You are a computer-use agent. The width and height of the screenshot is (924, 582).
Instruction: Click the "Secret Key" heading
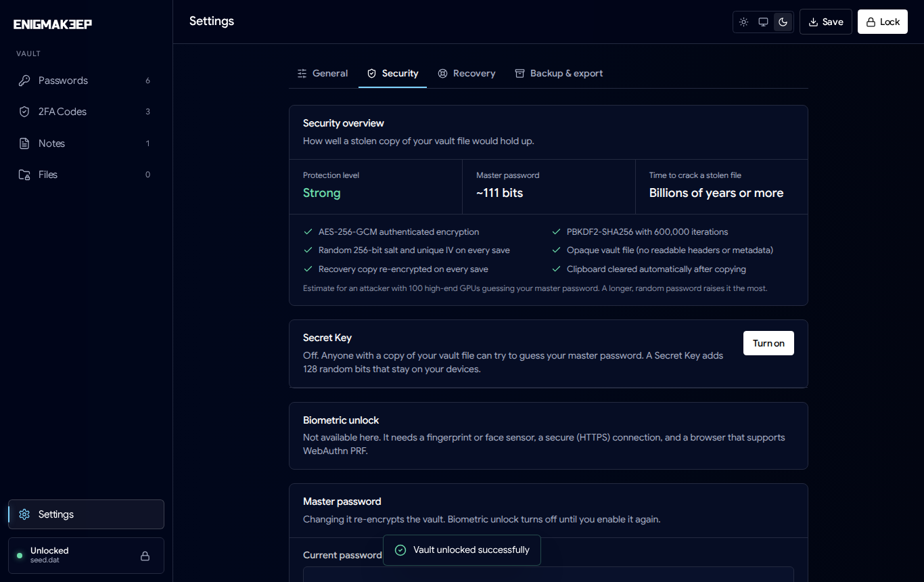(x=327, y=338)
